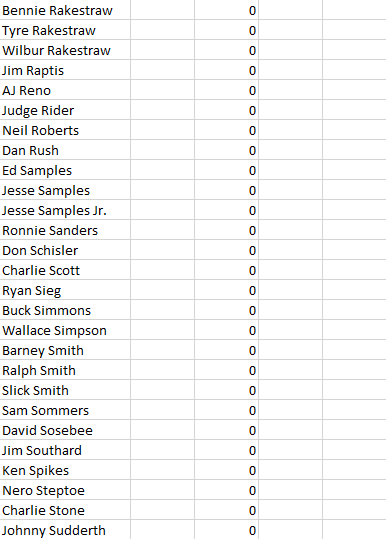Click the Don Schisler cell
386x539 pixels.
pos(65,250)
